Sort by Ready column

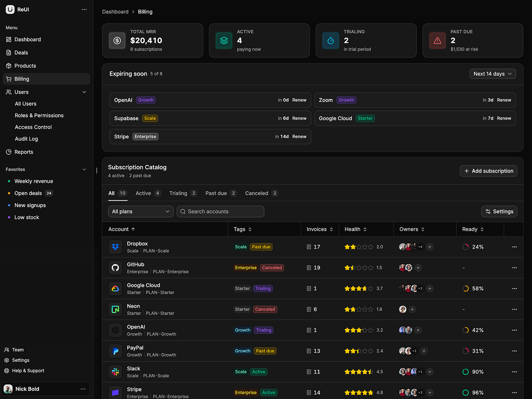pyautogui.click(x=473, y=229)
